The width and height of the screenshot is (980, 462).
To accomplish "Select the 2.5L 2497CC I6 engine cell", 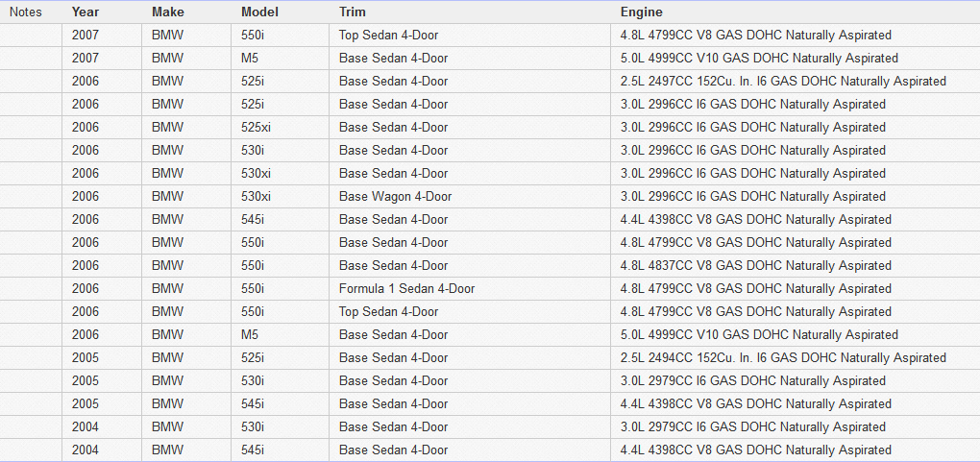I will [x=783, y=82].
